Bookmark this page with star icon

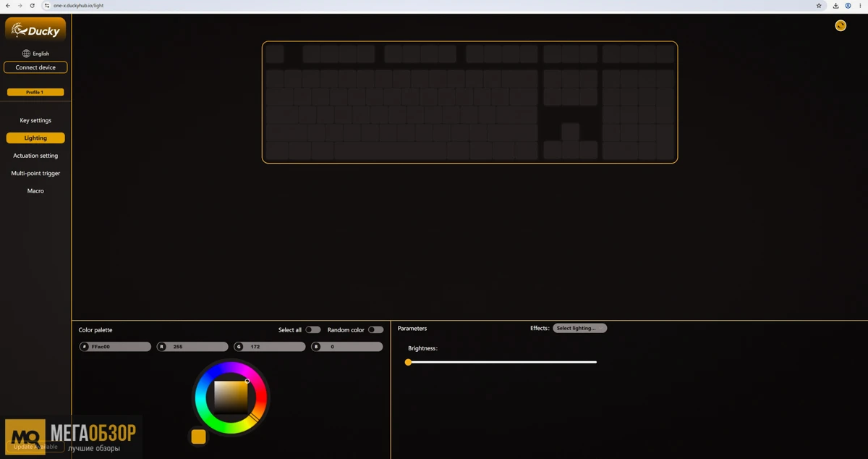pos(819,6)
